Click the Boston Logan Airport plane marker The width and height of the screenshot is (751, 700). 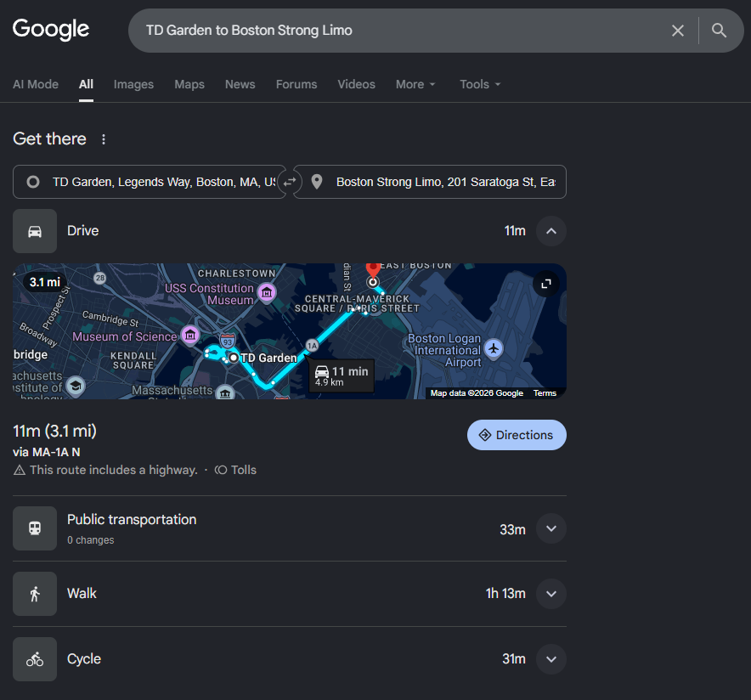point(494,348)
